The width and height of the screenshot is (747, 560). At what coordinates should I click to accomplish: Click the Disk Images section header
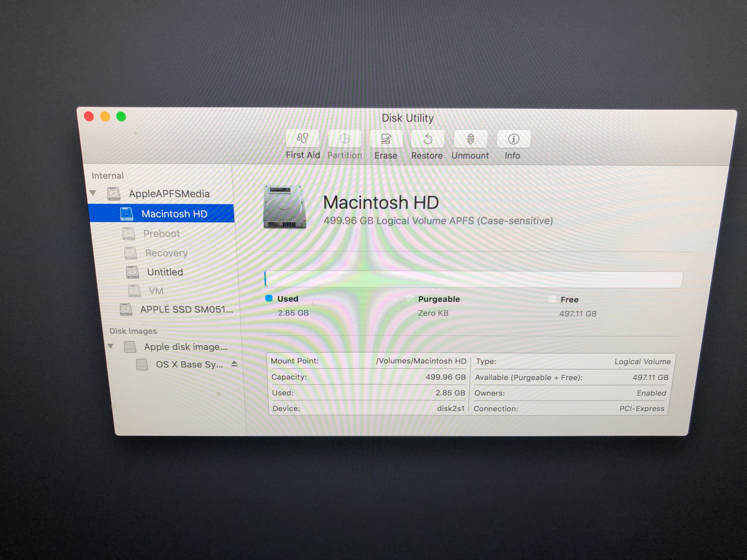pyautogui.click(x=133, y=331)
